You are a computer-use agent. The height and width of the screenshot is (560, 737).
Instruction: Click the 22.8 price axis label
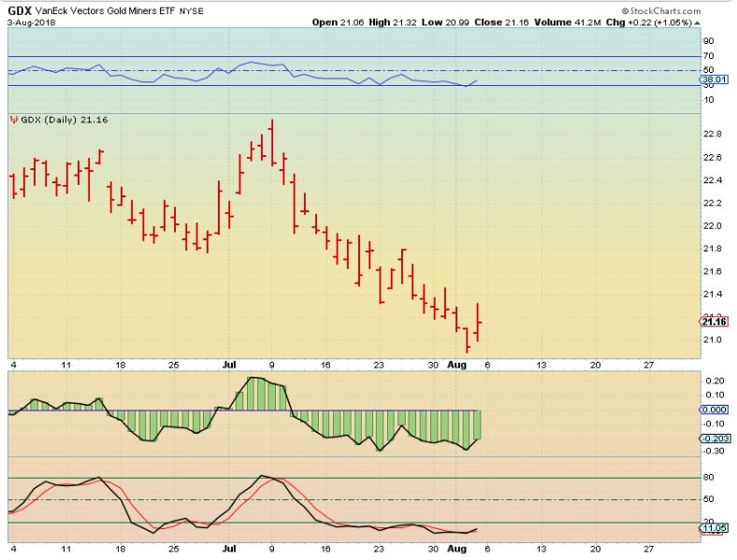[712, 135]
